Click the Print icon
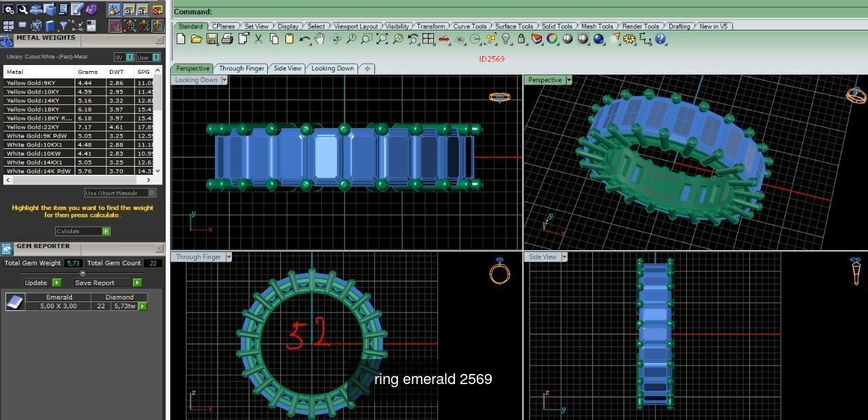Image resolution: width=868 pixels, height=420 pixels. (228, 39)
